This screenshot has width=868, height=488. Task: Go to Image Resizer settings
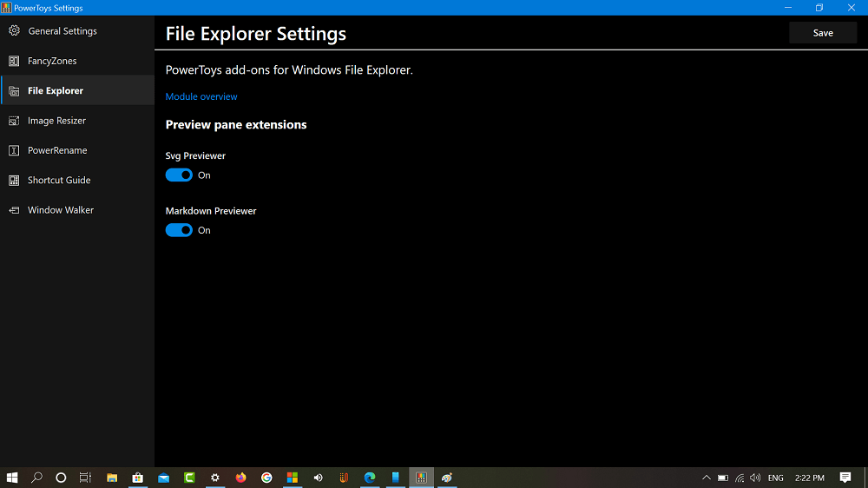click(77, 121)
